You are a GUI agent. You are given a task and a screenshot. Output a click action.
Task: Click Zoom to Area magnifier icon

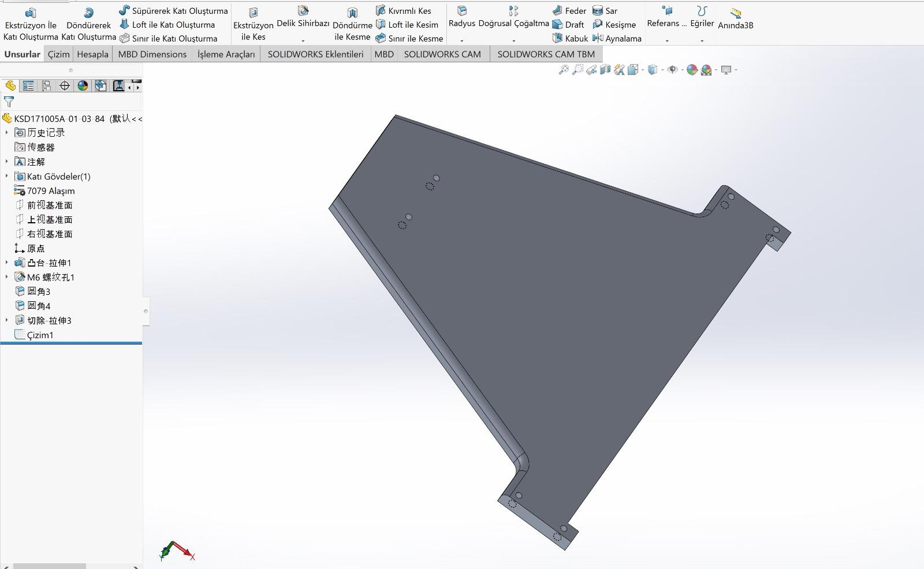577,70
